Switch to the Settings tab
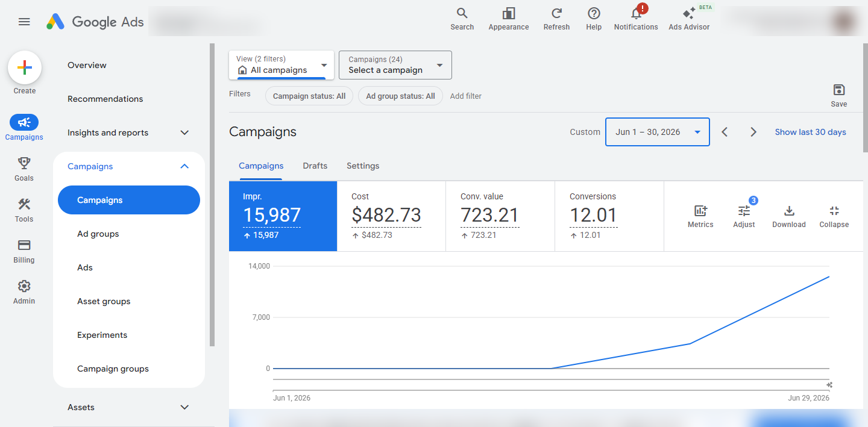868x427 pixels. pos(363,166)
